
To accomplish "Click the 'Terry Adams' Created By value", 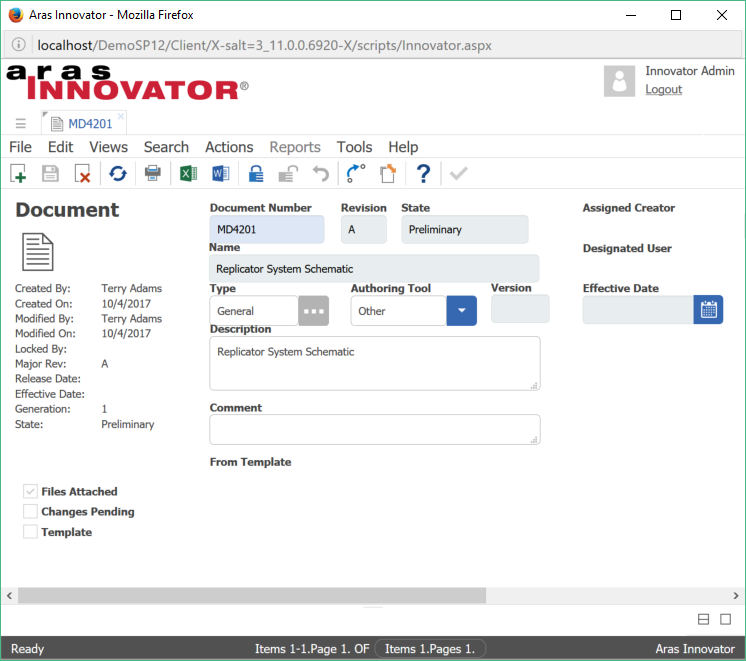I will point(132,288).
